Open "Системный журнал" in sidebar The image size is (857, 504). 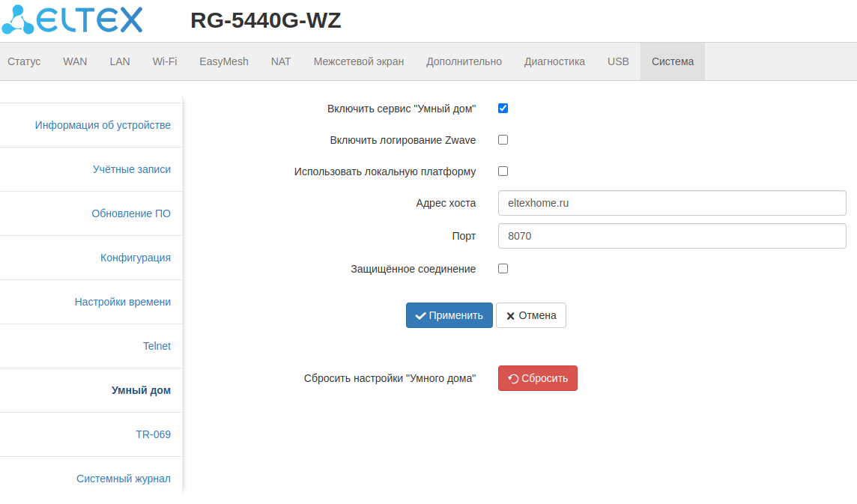124,479
